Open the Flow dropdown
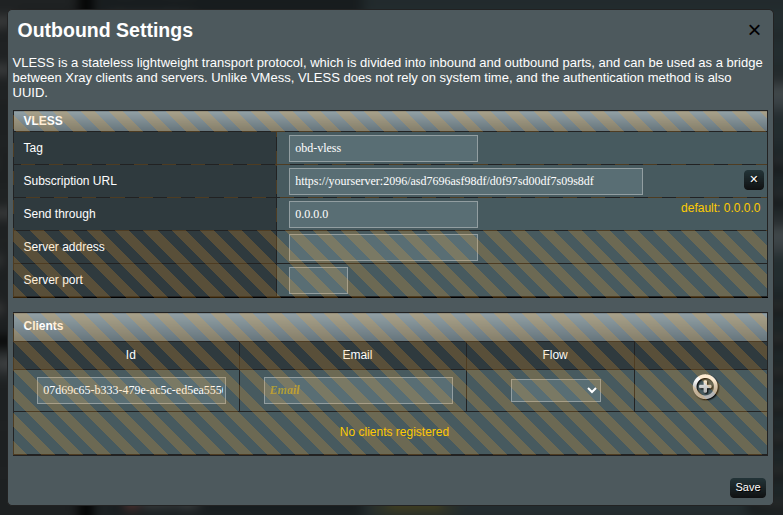 [x=555, y=390]
